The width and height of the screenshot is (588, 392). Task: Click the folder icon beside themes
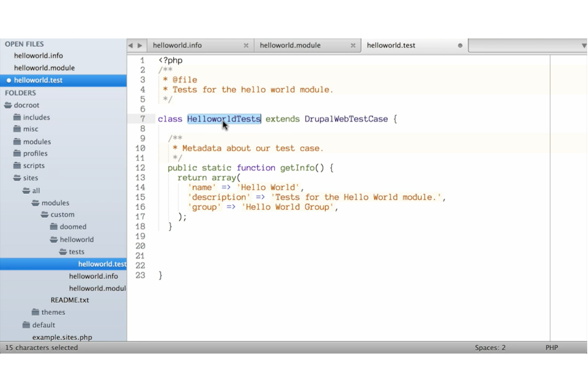pos(35,312)
